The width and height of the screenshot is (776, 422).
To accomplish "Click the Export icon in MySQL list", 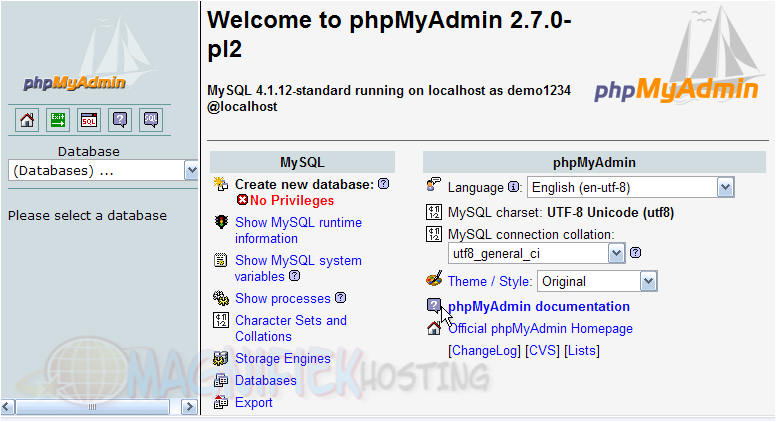I will point(221,402).
